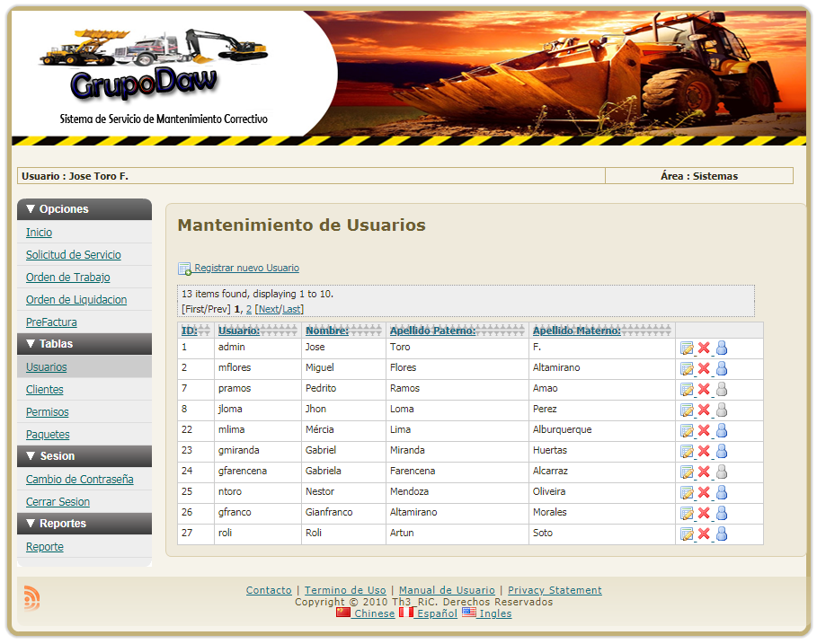This screenshot has height=644, width=817.
Task: Open Orden de Trabajo menu item
Action: 68,277
